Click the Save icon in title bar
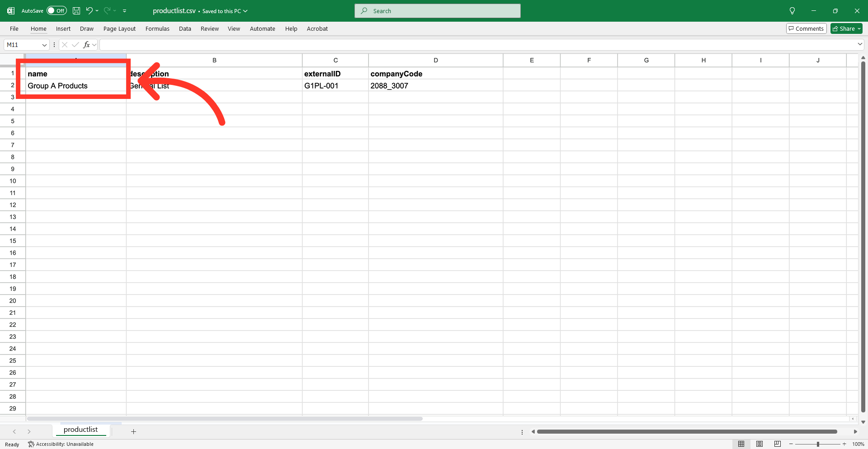The width and height of the screenshot is (868, 449). pos(76,11)
